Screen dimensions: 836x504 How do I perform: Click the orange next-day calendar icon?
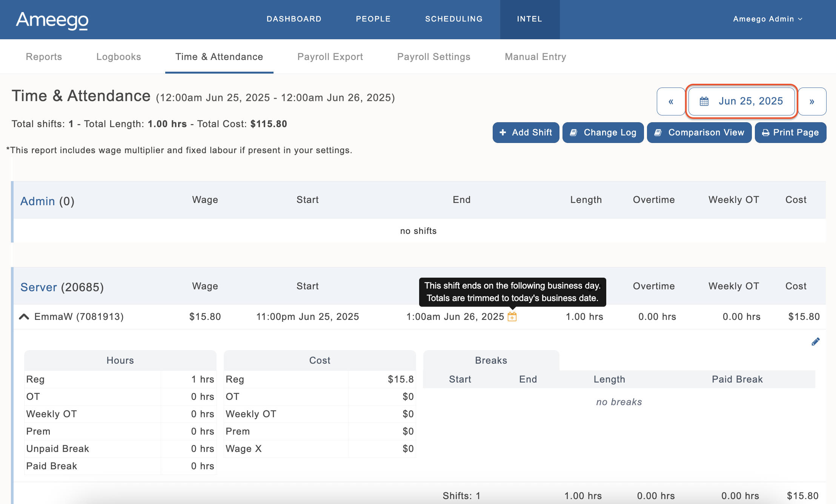click(x=512, y=317)
